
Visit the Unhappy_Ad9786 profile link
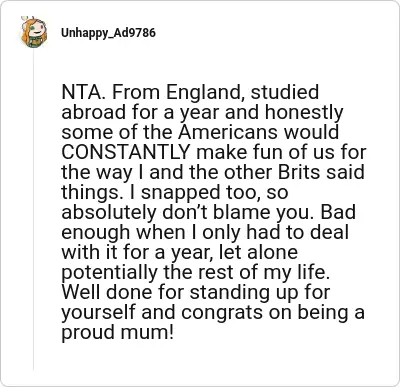(108, 33)
